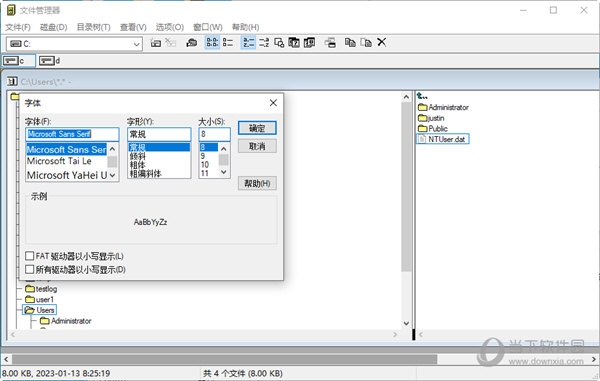Open the 磁盘(D) menu
Viewport: 600px width, 381px height.
point(54,27)
